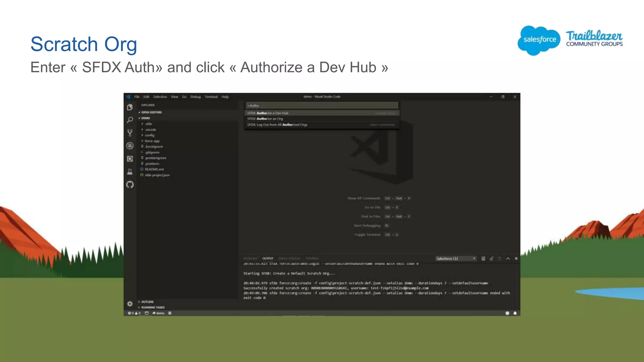
Task: Open the GitHub icon in activity bar
Action: pos(130,184)
